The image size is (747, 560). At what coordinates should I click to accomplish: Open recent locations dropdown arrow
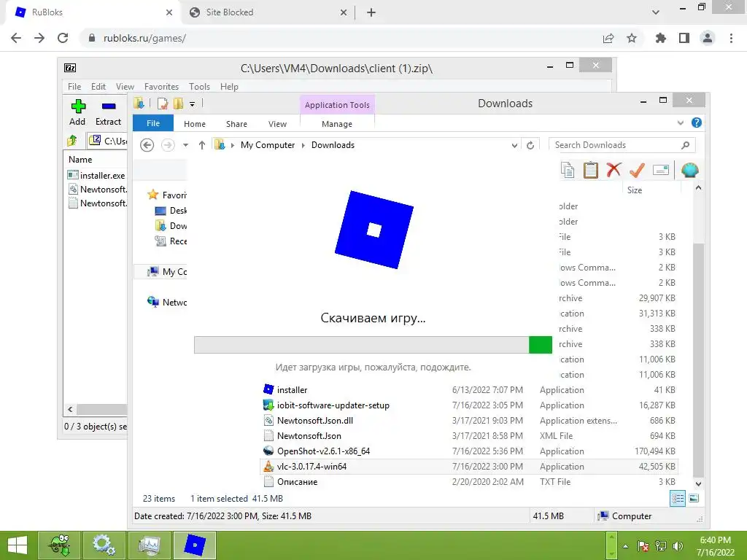(185, 145)
